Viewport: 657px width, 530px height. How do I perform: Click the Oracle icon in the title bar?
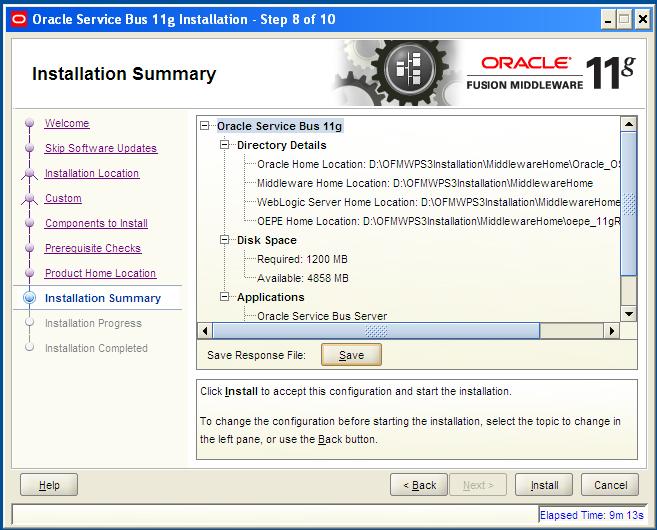[x=19, y=19]
